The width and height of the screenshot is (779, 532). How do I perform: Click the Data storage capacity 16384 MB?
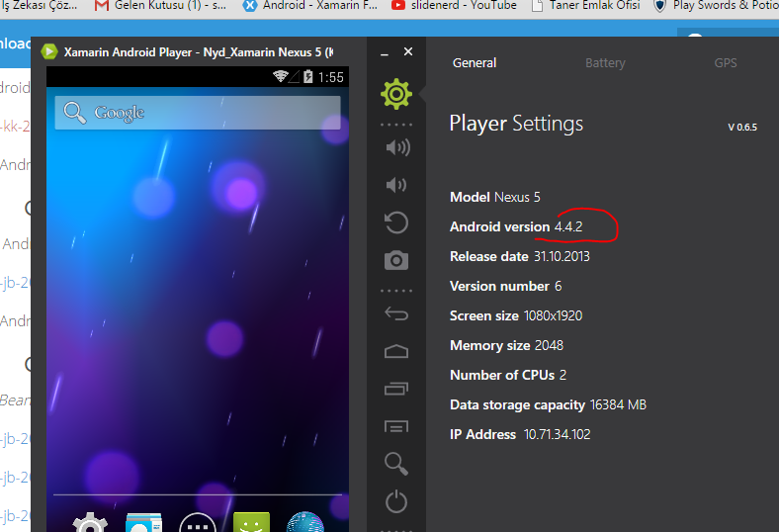click(x=618, y=404)
